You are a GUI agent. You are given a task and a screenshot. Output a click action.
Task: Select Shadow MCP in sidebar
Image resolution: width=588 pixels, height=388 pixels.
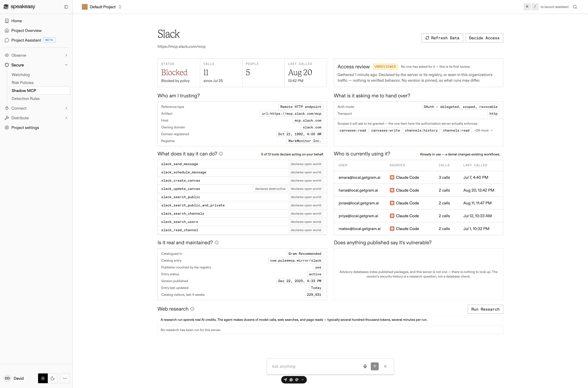40,91
